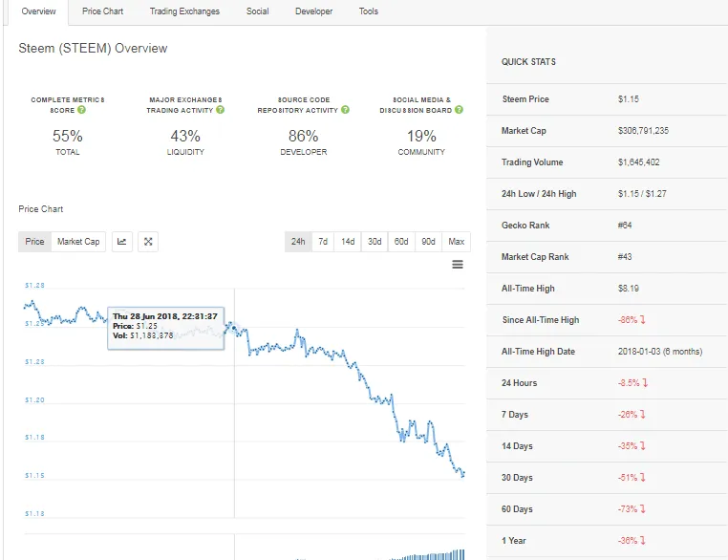The width and height of the screenshot is (728, 560).
Task: Click the 55% TOTAL score value
Action: point(67,136)
